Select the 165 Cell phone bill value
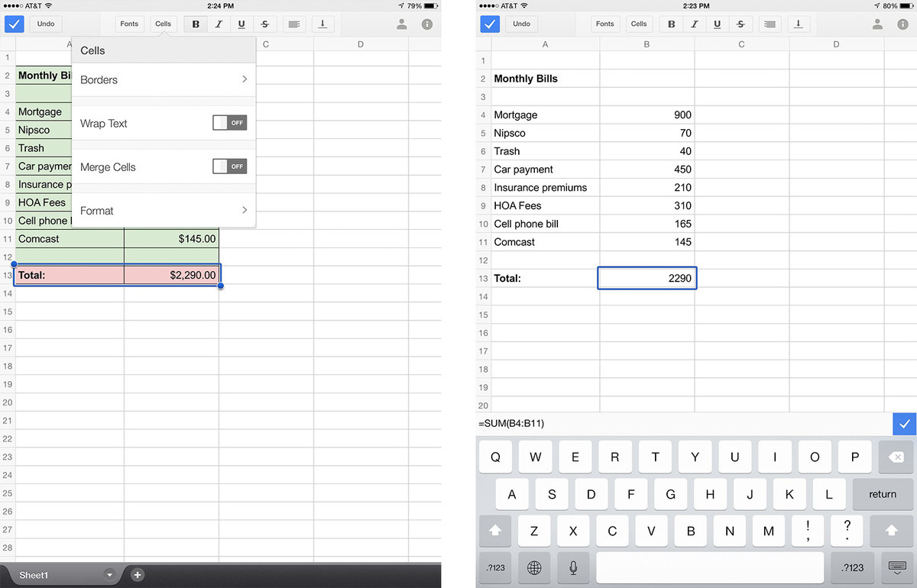The image size is (917, 588). coord(647,224)
